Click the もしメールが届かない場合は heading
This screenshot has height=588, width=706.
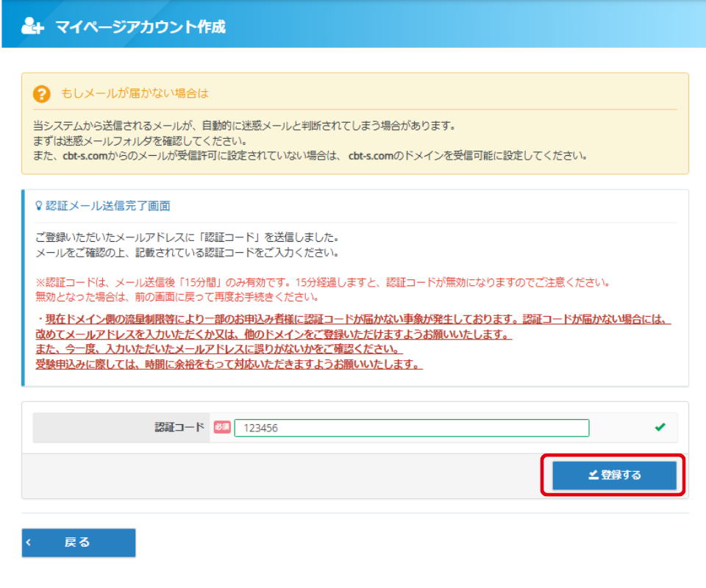tap(135, 93)
